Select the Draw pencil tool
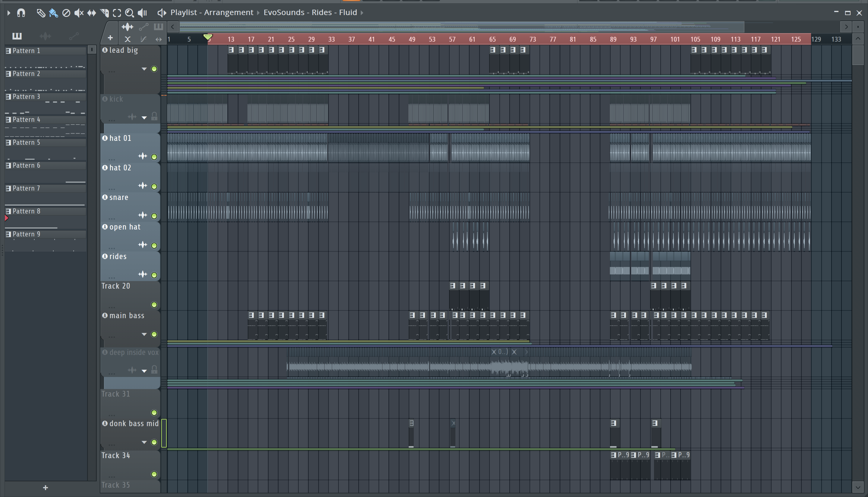868x497 pixels. pyautogui.click(x=41, y=13)
